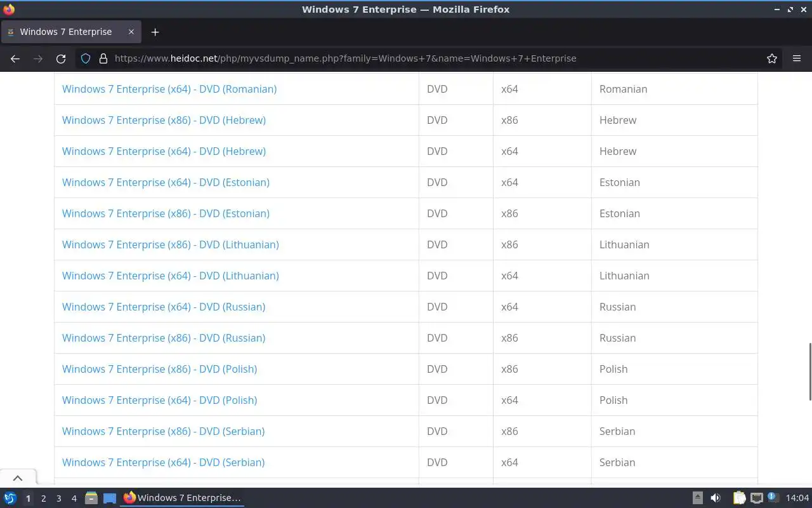Image resolution: width=812 pixels, height=508 pixels.
Task: Open the volume control in system tray
Action: tap(716, 498)
